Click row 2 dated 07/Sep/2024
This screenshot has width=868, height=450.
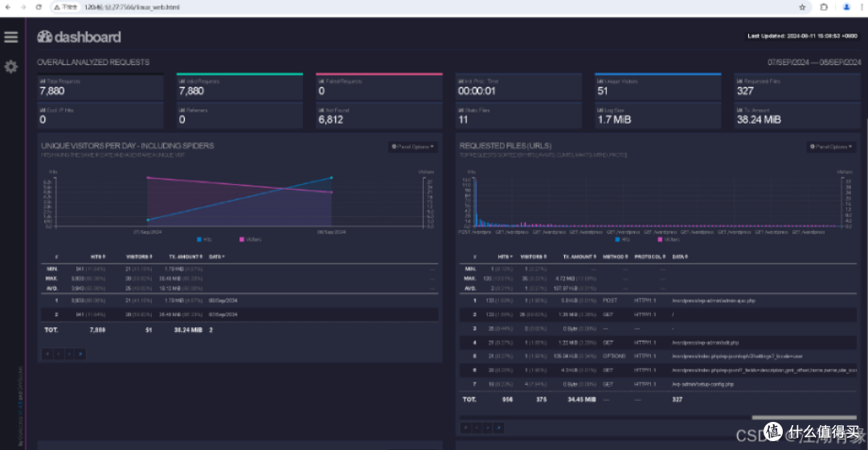tap(240, 314)
